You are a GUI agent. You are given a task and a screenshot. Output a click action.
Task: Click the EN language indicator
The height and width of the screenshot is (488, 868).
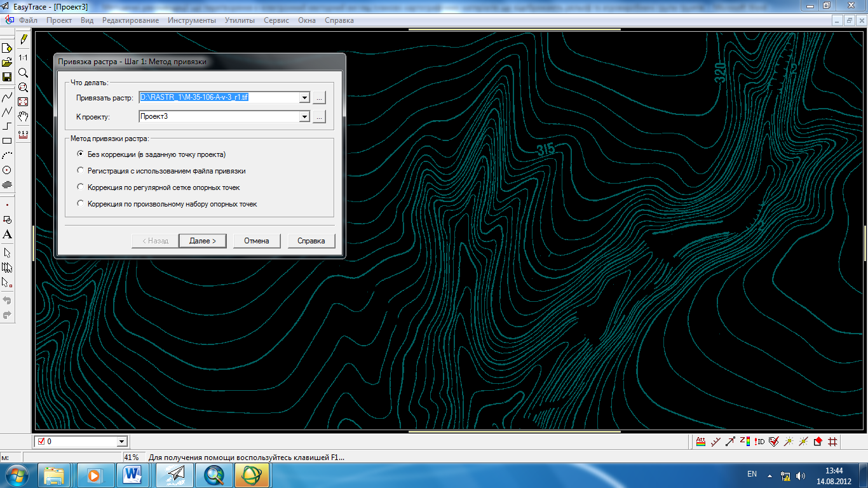coord(752,475)
